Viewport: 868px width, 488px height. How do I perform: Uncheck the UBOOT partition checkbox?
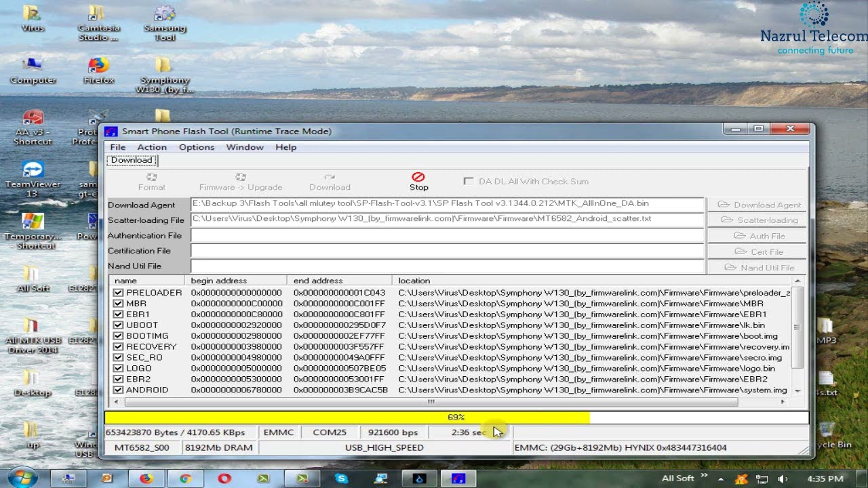(119, 325)
